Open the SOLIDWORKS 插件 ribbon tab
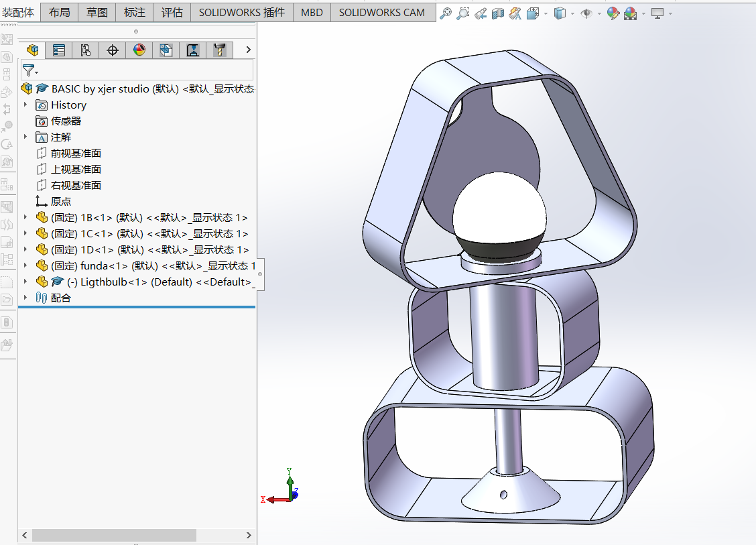Image resolution: width=756 pixels, height=545 pixels. (242, 12)
